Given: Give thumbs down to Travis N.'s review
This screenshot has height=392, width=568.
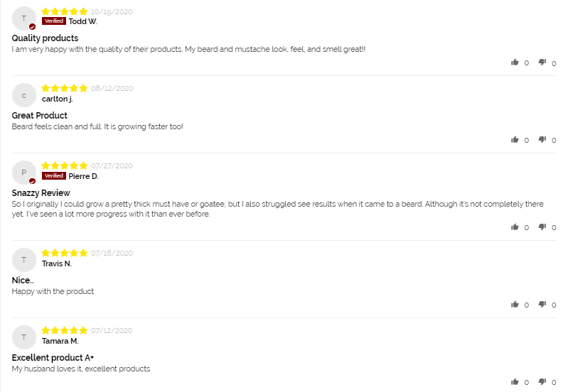Looking at the screenshot, I should [x=542, y=305].
